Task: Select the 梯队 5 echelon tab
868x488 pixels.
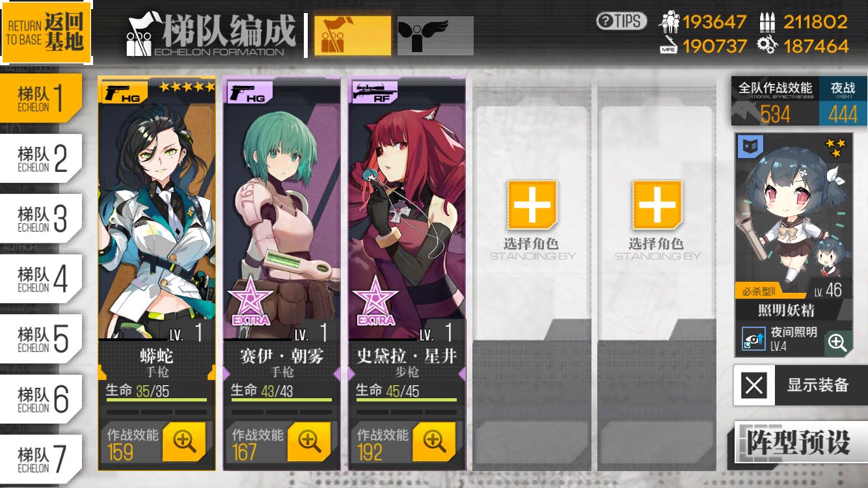Action: pyautogui.click(x=41, y=338)
